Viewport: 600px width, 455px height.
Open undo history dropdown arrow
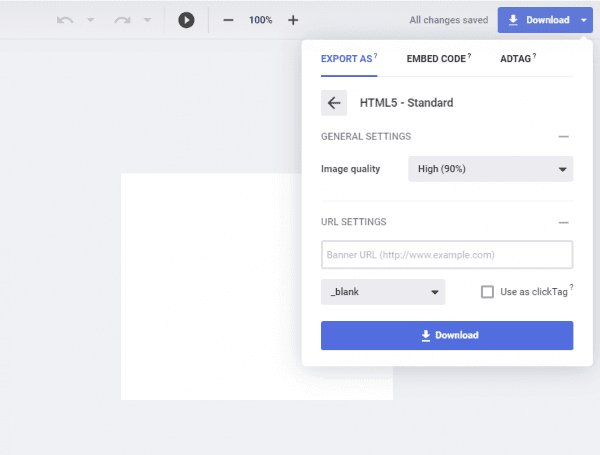(x=91, y=20)
